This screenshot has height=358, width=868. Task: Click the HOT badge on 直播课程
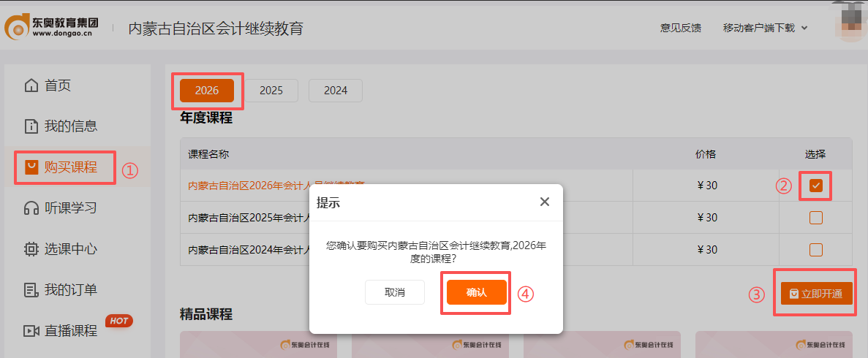click(119, 321)
